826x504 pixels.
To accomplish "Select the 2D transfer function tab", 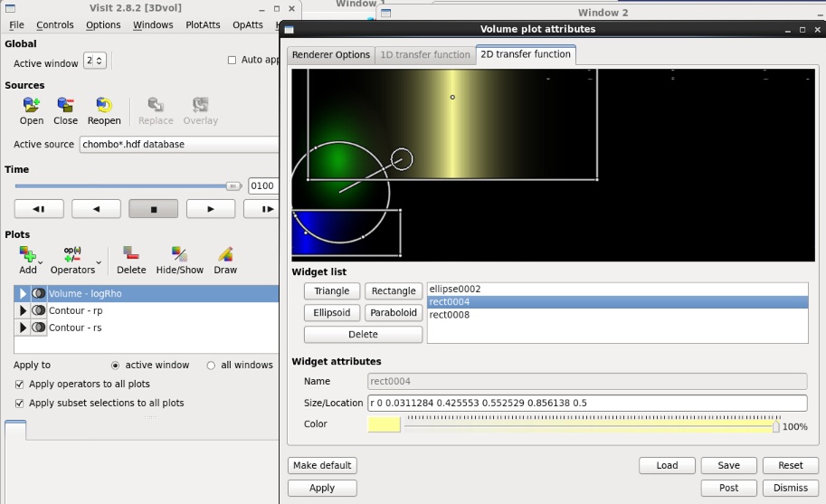I will coord(526,54).
